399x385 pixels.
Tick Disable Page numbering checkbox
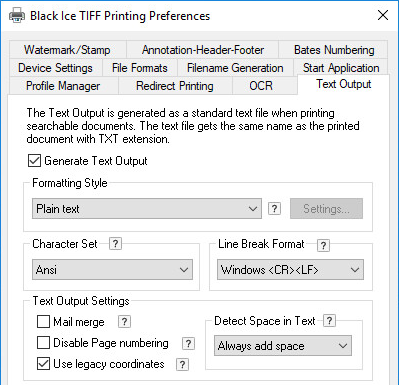43,343
